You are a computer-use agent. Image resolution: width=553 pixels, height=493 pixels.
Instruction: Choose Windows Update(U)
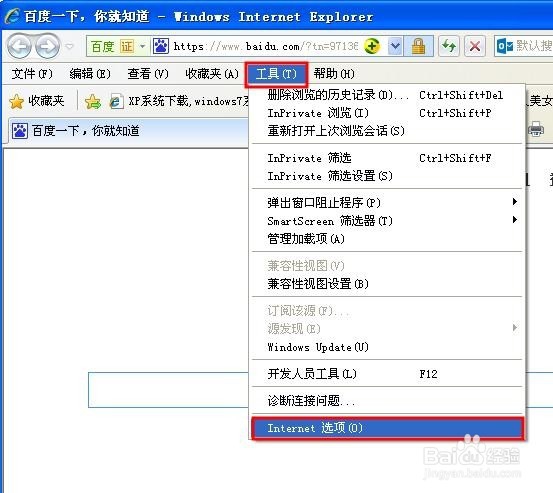pos(387,347)
